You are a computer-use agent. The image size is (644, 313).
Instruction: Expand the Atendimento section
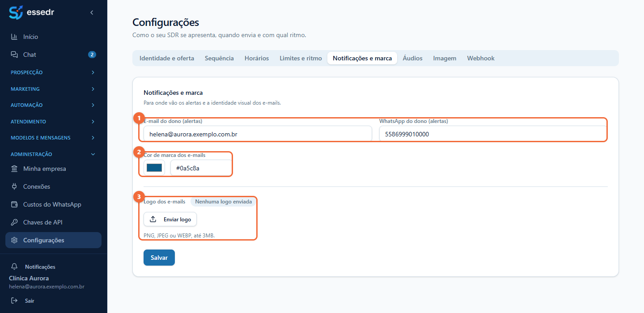54,122
